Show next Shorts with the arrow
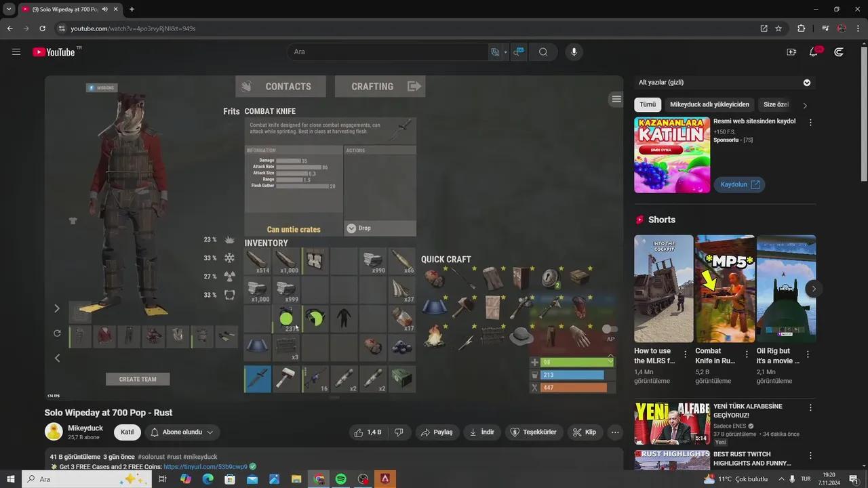Viewport: 868px width, 488px height. point(814,289)
